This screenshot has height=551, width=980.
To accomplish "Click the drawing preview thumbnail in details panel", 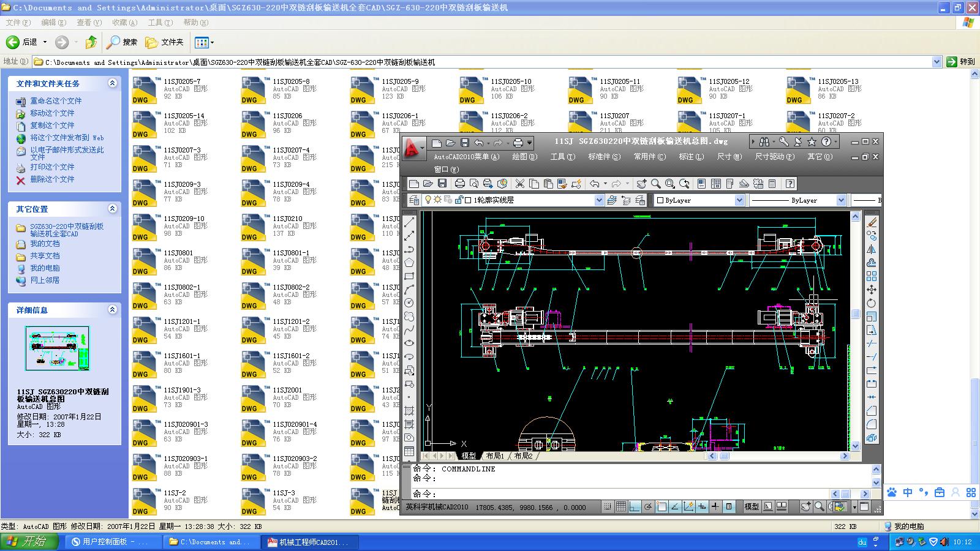I will [x=57, y=348].
